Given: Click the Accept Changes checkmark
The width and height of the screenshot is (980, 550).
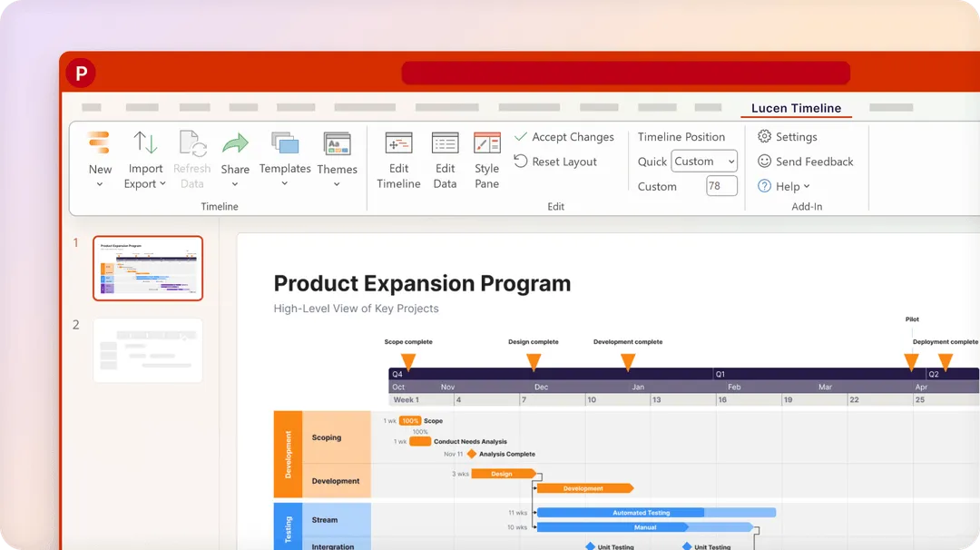Looking at the screenshot, I should [x=521, y=136].
